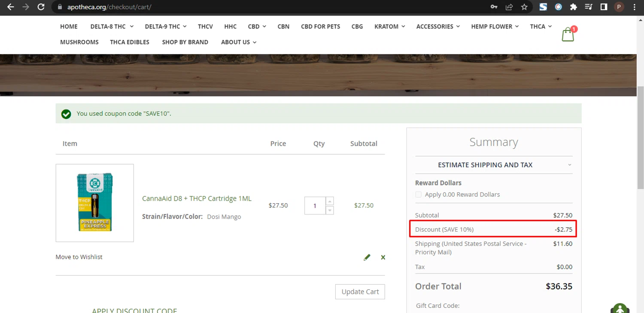This screenshot has height=313, width=644.
Task: Click the shipping cost $11.60
Action: click(x=563, y=244)
